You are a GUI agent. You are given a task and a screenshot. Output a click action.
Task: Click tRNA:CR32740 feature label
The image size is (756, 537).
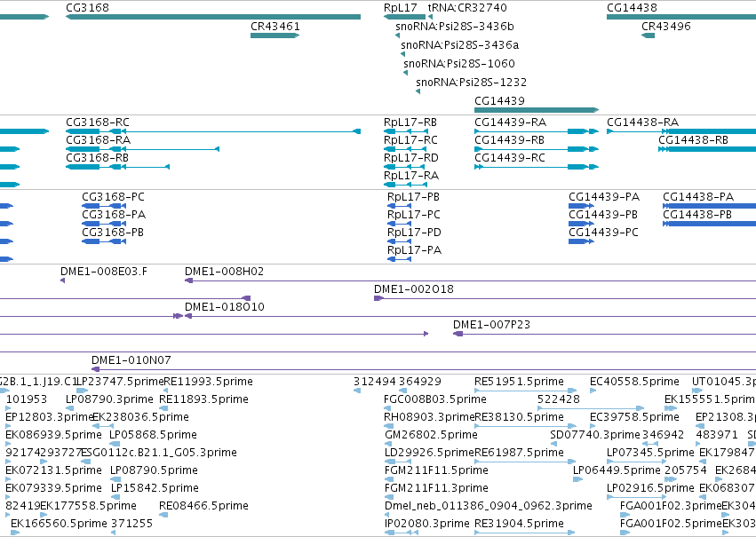pyautogui.click(x=467, y=8)
